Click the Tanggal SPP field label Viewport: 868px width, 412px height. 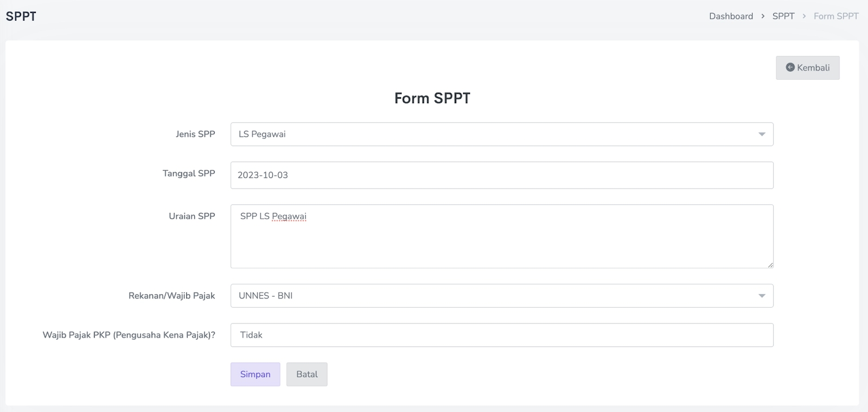(x=189, y=173)
